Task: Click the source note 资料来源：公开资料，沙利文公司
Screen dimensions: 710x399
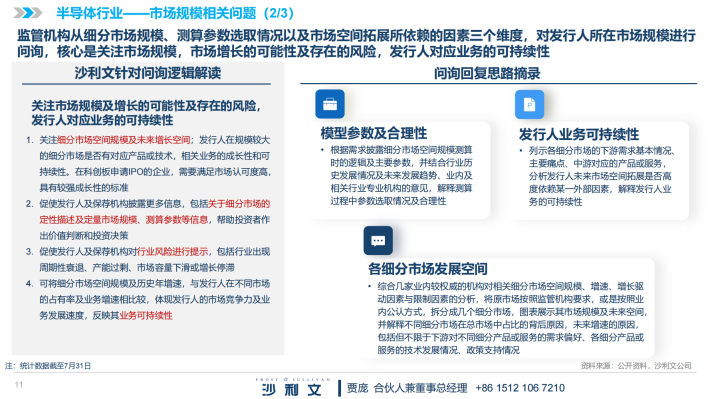Action: [636, 365]
